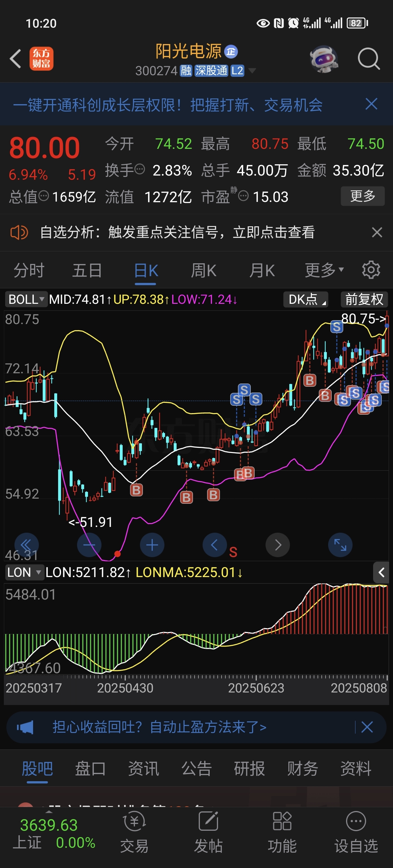Tap the red S label below the chart

tap(233, 552)
